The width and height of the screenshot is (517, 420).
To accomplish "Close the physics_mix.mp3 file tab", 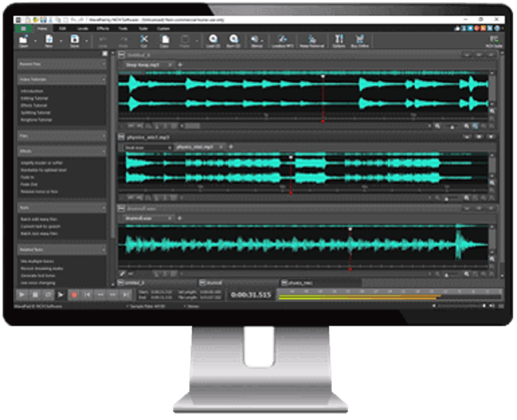I will tap(221, 147).
